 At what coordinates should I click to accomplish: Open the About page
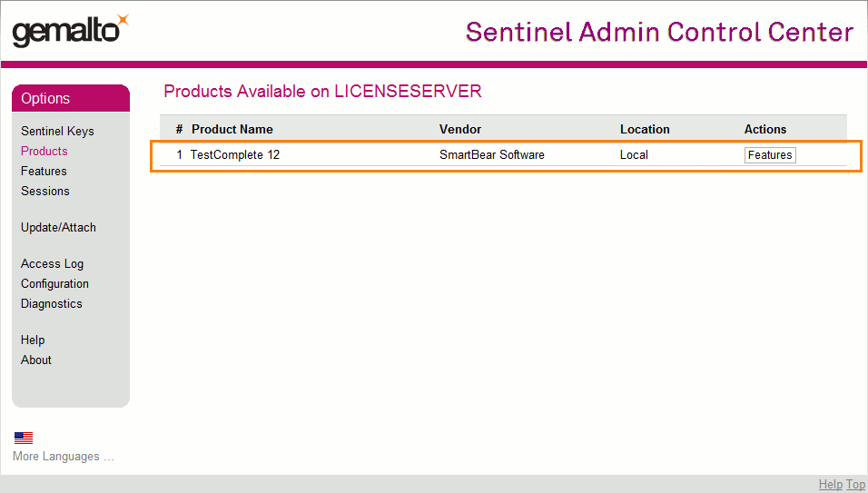(x=36, y=360)
